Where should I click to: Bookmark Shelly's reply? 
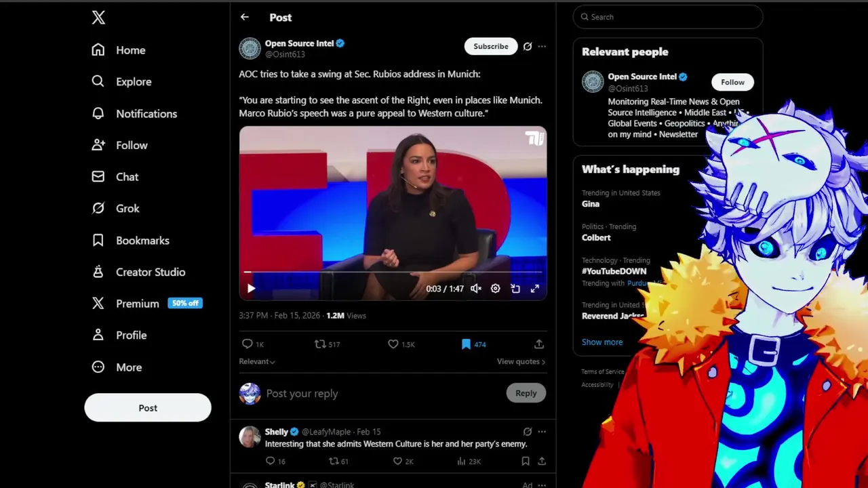[525, 461]
